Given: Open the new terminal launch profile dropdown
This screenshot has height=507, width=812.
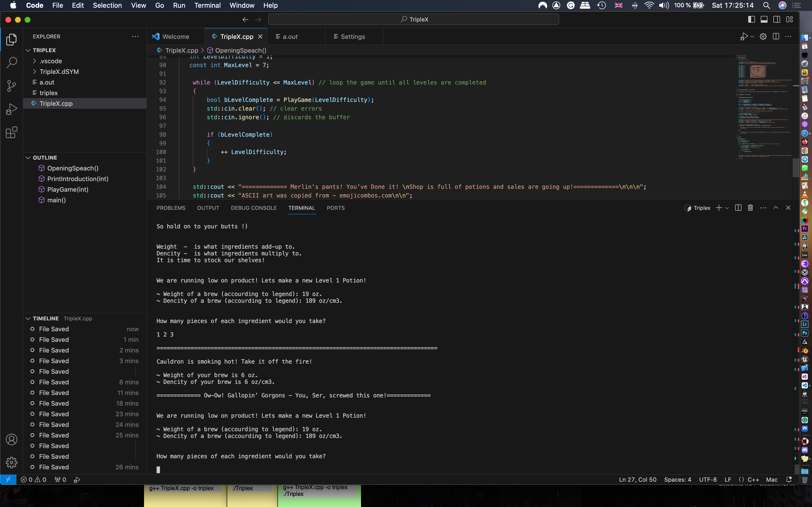Looking at the screenshot, I should click(727, 208).
